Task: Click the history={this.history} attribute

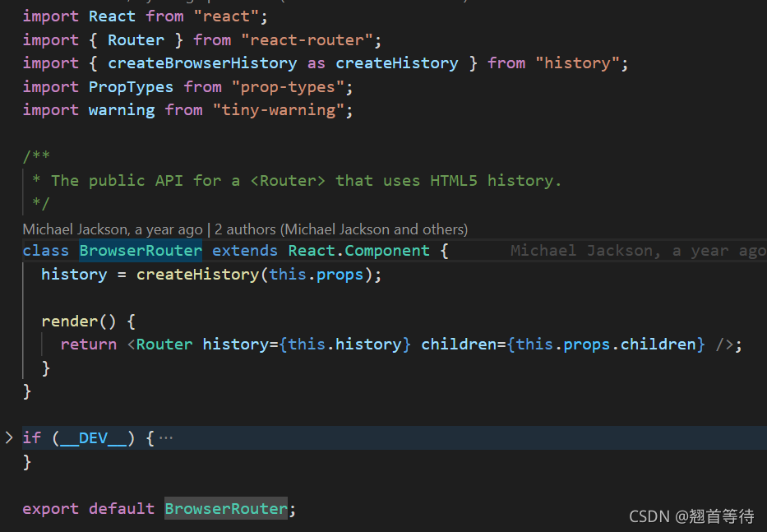Action: [307, 344]
